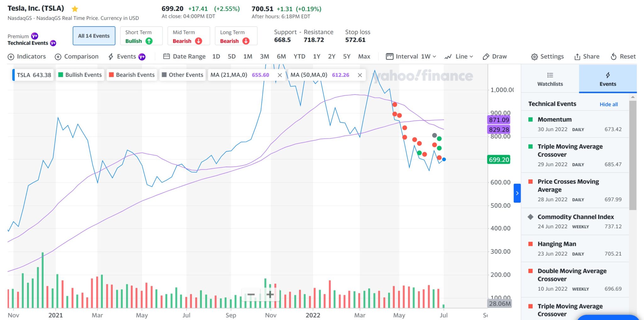Click the Reset circular arrow icon

click(613, 57)
